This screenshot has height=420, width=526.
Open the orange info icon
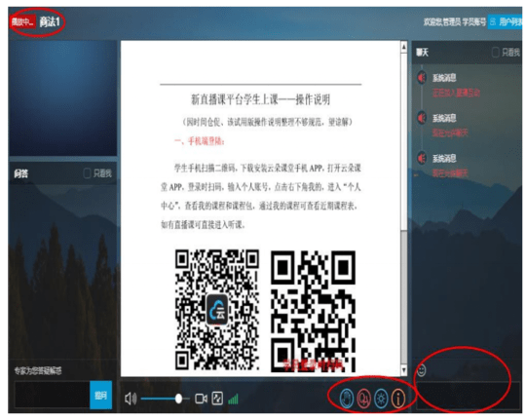(398, 399)
